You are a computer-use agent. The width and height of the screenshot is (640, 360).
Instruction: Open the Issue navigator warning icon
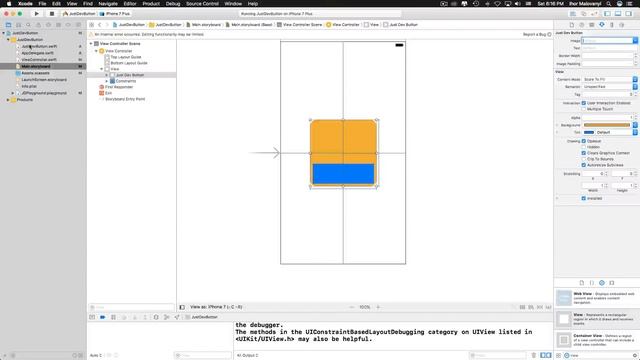[x=38, y=25]
